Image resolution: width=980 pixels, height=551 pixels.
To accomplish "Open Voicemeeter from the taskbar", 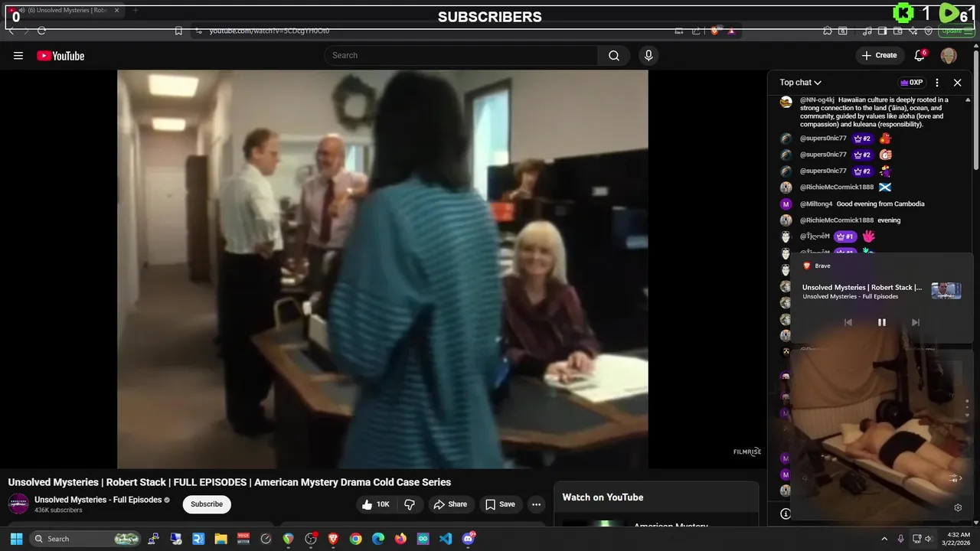I will (243, 539).
